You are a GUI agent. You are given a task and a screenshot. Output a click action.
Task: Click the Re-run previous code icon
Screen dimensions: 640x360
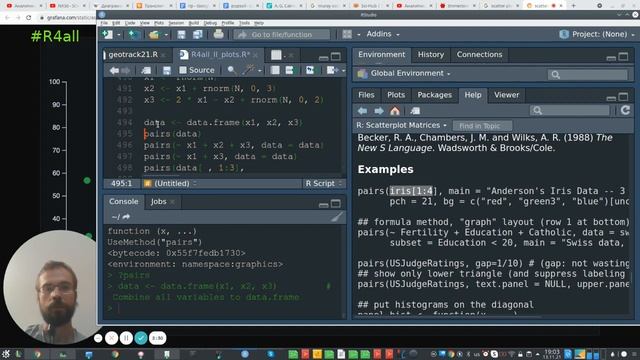[x=310, y=70]
